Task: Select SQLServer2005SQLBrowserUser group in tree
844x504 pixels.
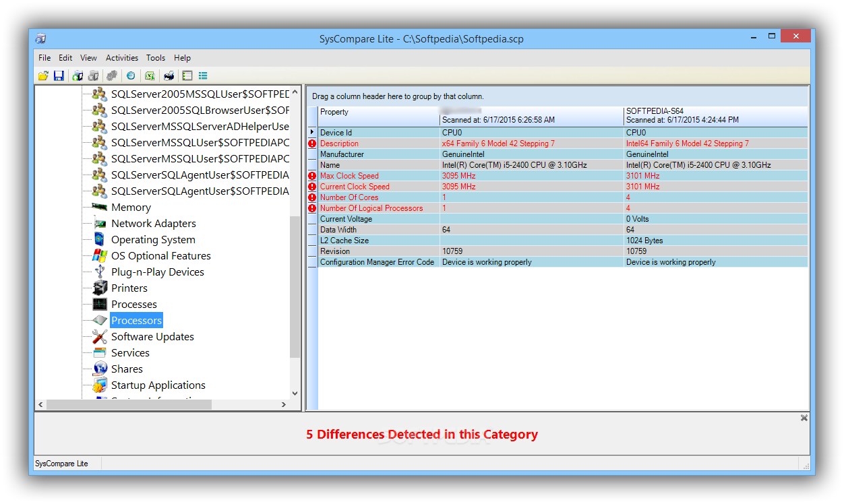Action: pyautogui.click(x=200, y=111)
